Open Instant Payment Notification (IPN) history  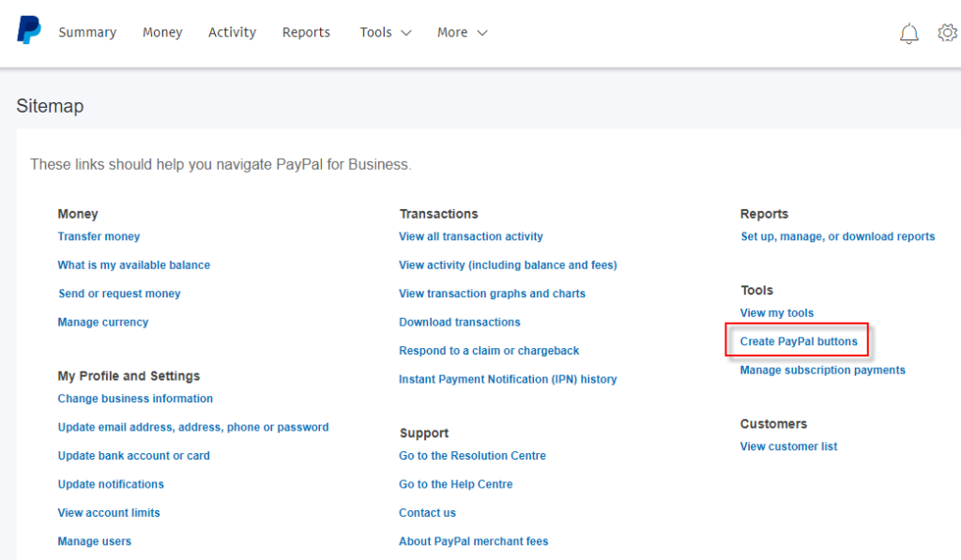[508, 379]
